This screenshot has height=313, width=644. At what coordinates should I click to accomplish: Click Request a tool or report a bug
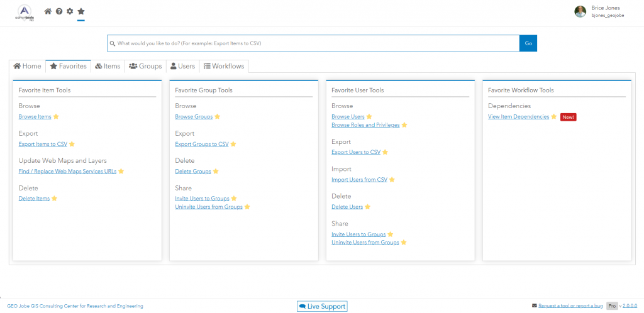pos(570,306)
